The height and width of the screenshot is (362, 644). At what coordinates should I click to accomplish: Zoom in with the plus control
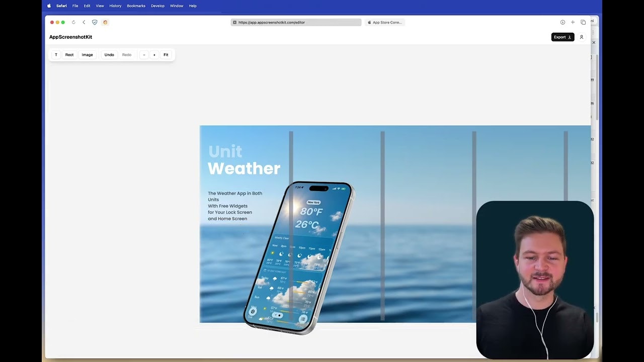pos(154,54)
